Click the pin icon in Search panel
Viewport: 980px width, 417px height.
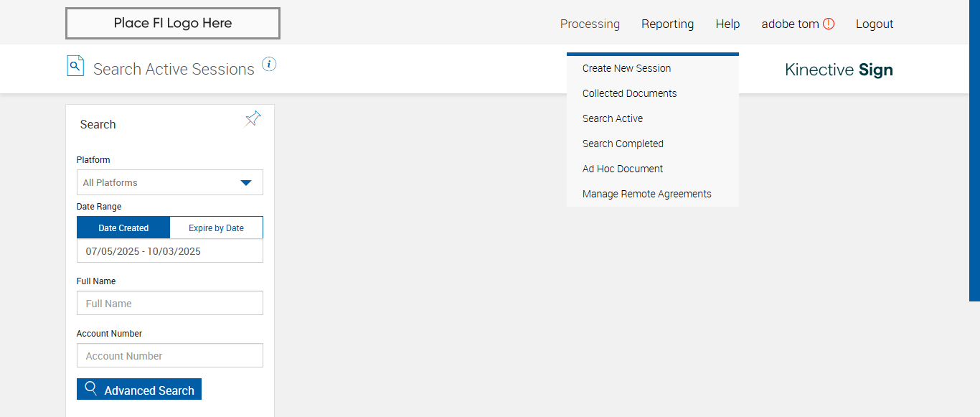click(253, 119)
